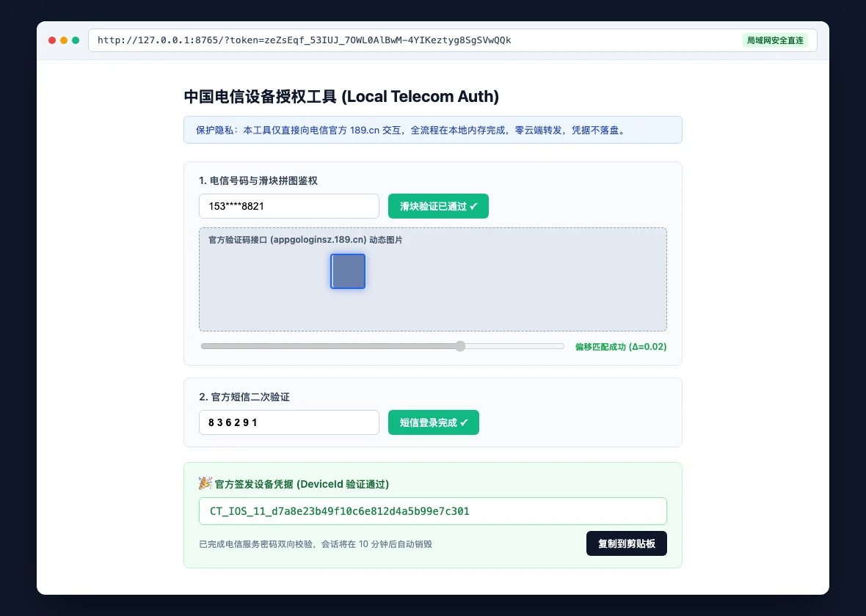
Task: Click the label 2. 官方短信二次验证
Action: click(x=244, y=397)
